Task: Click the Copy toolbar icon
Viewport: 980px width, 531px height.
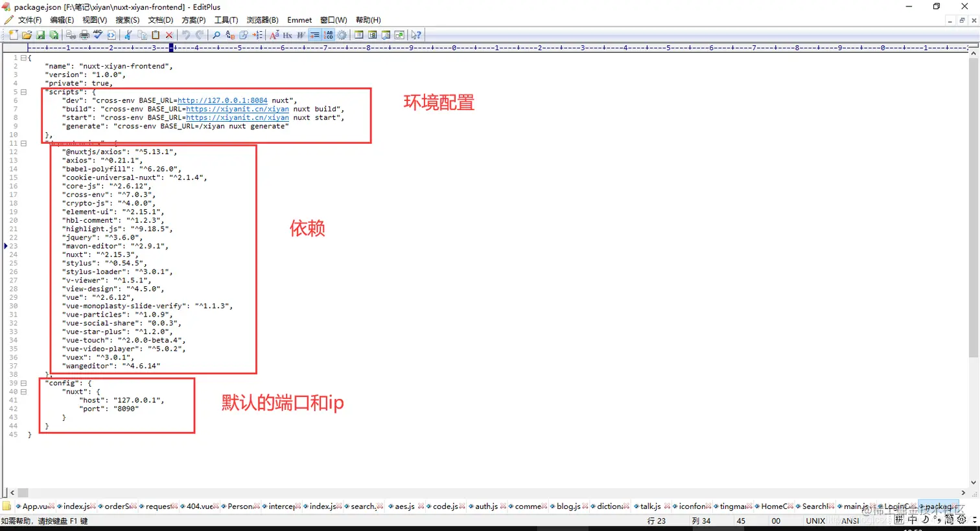Action: point(142,35)
